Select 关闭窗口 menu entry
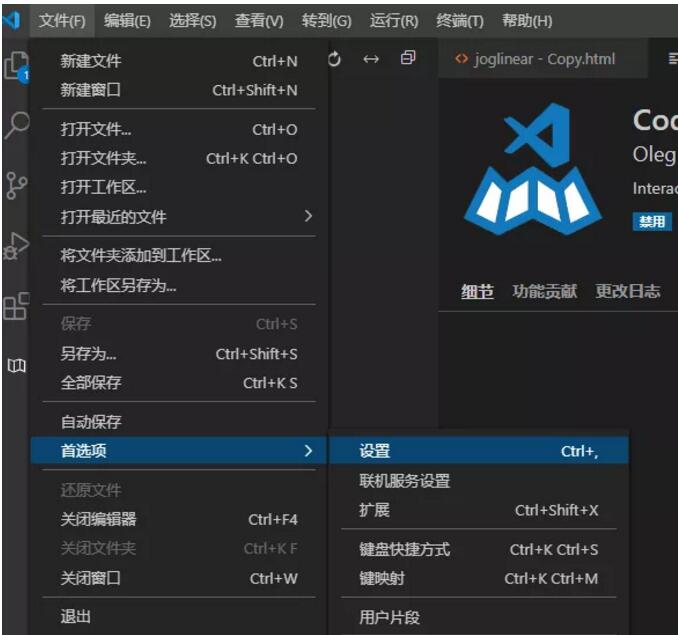 point(179,578)
